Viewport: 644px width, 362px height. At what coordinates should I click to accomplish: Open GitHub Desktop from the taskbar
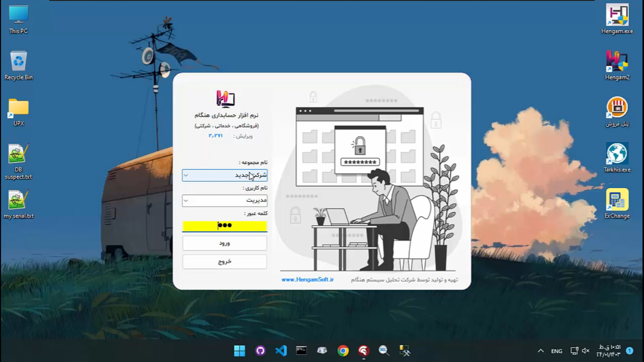[260, 351]
